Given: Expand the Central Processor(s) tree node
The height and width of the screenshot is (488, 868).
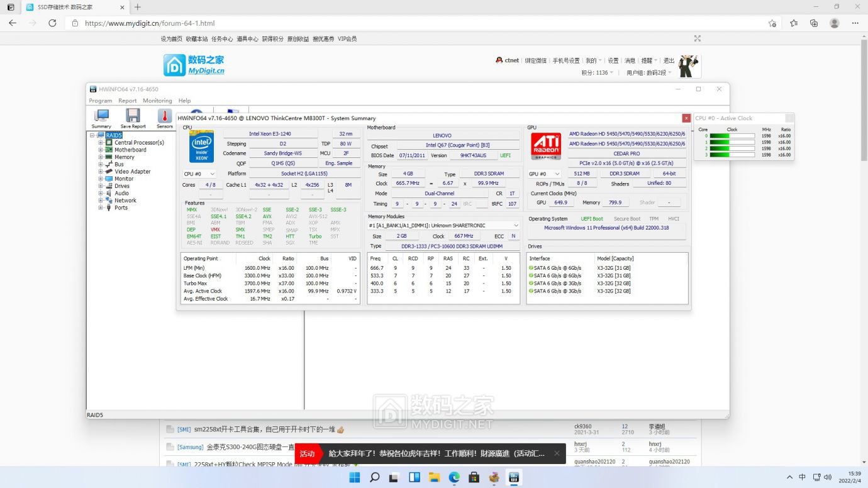Looking at the screenshot, I should (101, 143).
